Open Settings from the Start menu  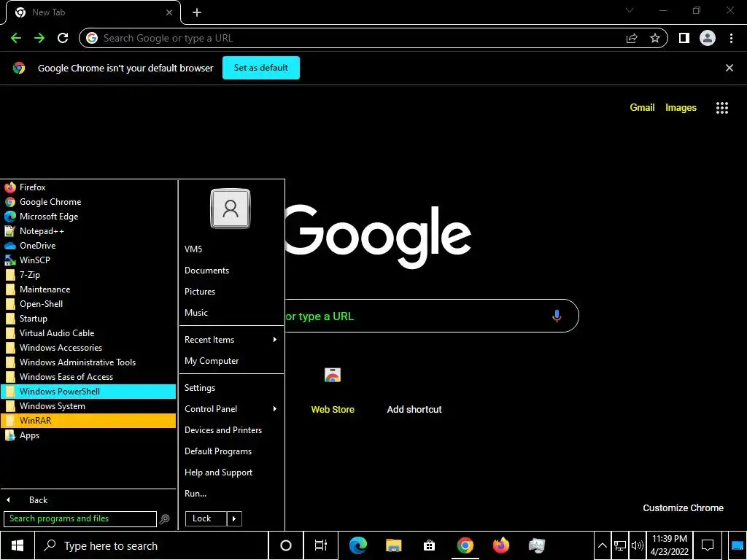pyautogui.click(x=231, y=388)
